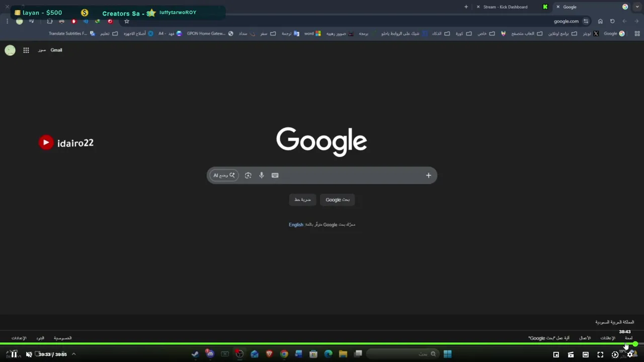Open Microsoft Edge from taskbar
Viewport: 644px width, 362px height.
[329, 354]
